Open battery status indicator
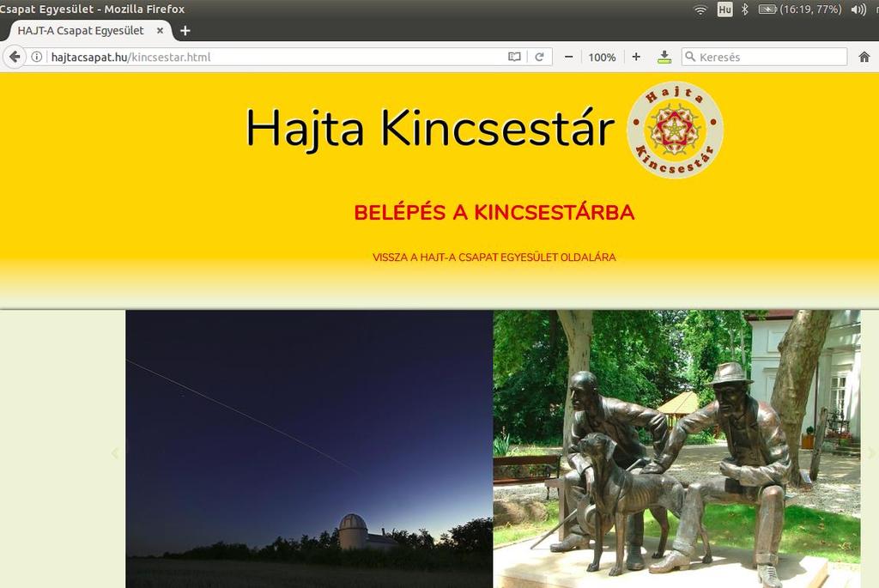The width and height of the screenshot is (879, 588). pyautogui.click(x=799, y=9)
